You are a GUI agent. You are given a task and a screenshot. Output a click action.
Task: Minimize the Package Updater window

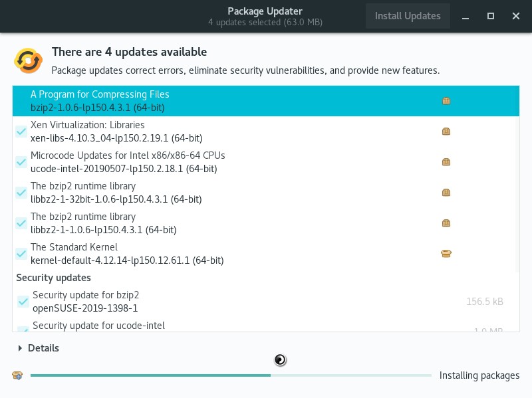pos(465,16)
